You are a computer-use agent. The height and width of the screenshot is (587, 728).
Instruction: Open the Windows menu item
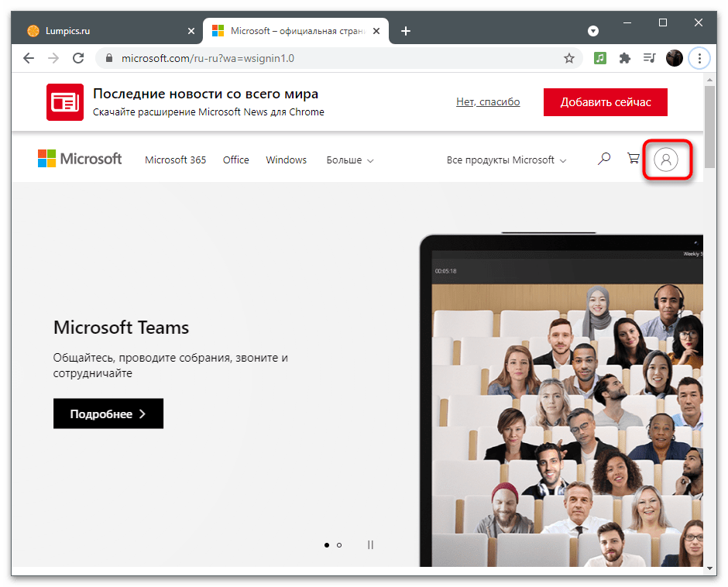[286, 160]
